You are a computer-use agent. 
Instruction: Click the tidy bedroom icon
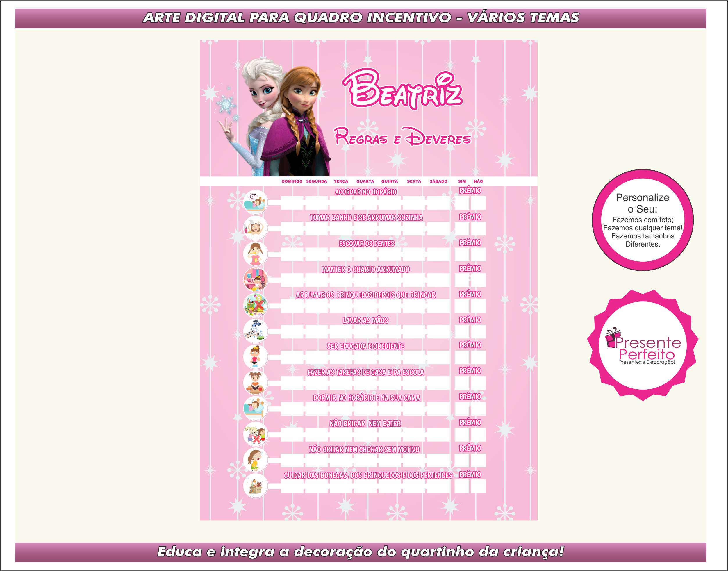pos(255,279)
